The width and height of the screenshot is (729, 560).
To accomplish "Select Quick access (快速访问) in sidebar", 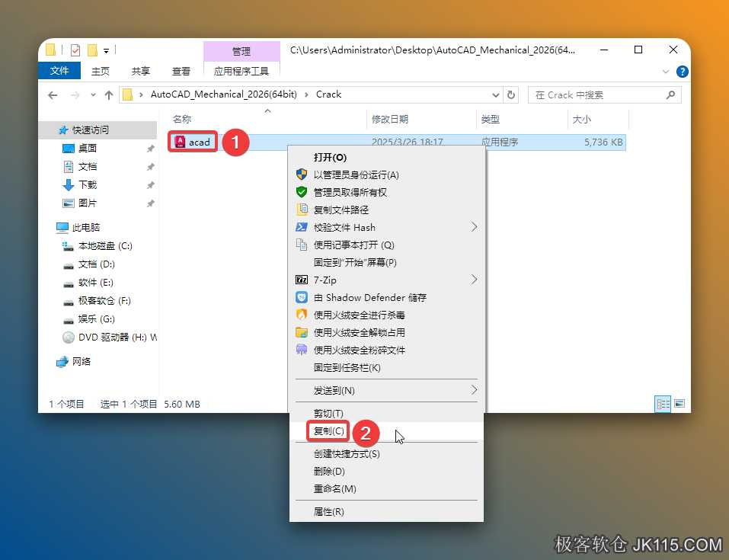I will 90,130.
